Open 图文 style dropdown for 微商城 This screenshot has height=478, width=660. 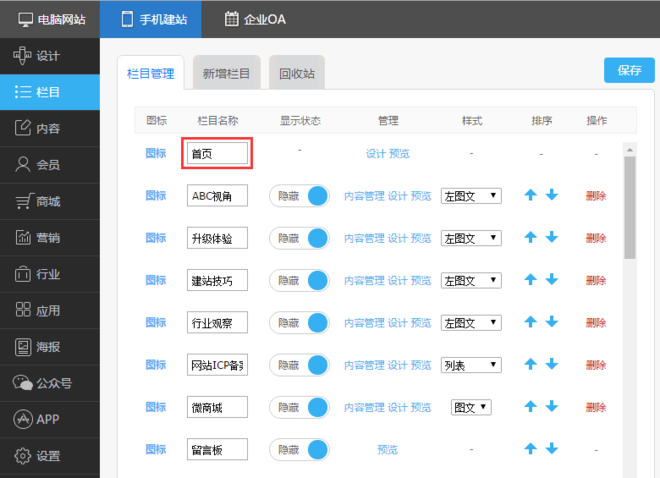(471, 407)
